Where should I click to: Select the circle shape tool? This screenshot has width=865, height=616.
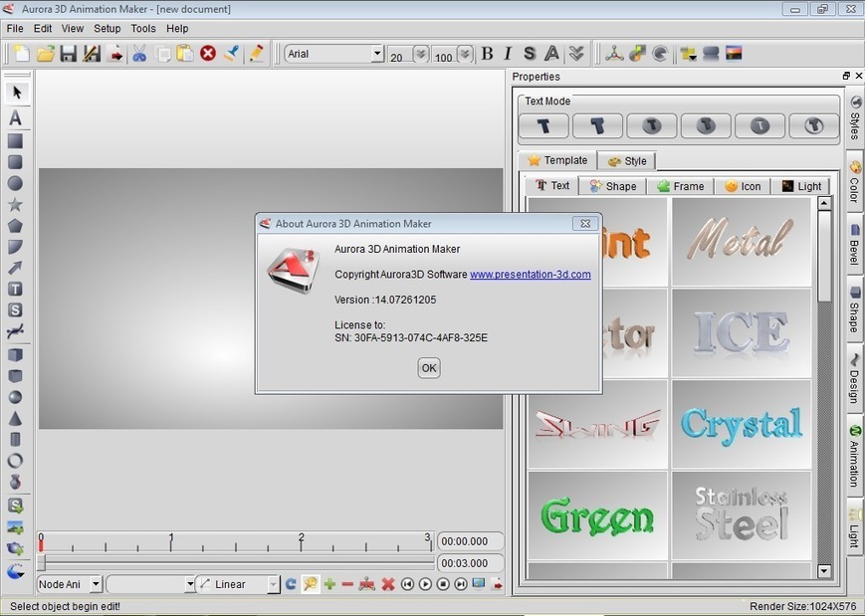point(15,183)
